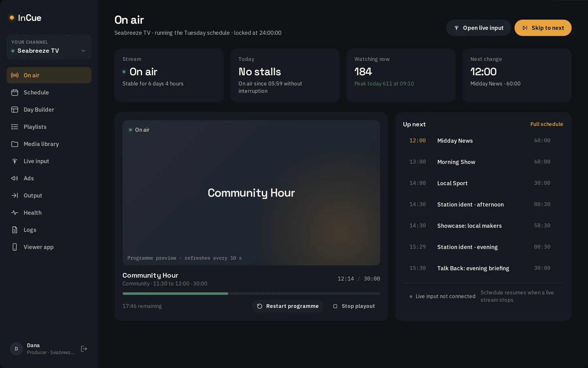
Task: Stop playout of current programme
Action: coord(354,306)
